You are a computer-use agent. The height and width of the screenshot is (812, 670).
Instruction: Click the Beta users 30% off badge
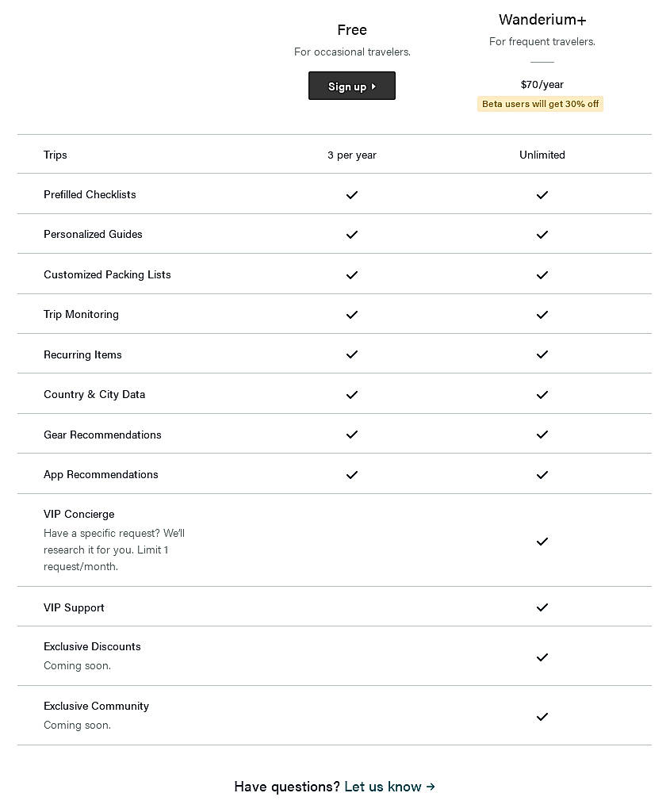pos(540,104)
